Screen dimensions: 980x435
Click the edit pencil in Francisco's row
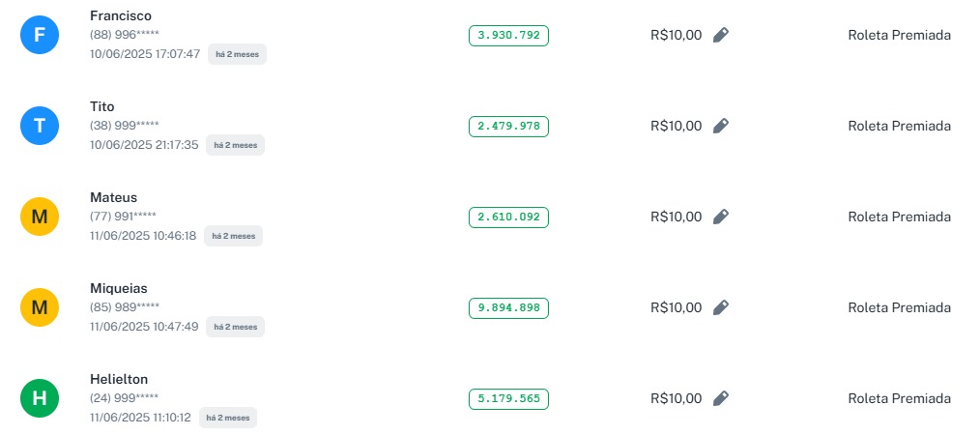[x=720, y=36]
